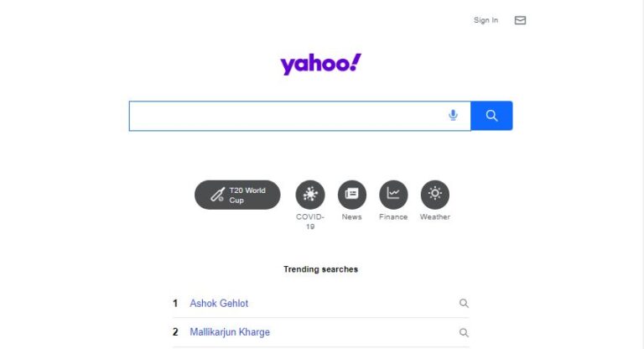
Task: Open the Ashok Gehlot trending search
Action: click(x=219, y=304)
